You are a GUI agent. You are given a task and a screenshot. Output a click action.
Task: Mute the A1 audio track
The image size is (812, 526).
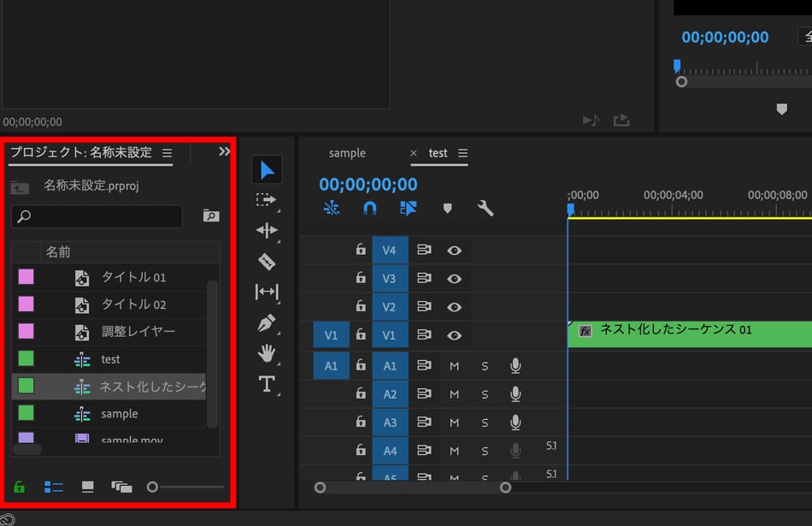[x=454, y=366]
